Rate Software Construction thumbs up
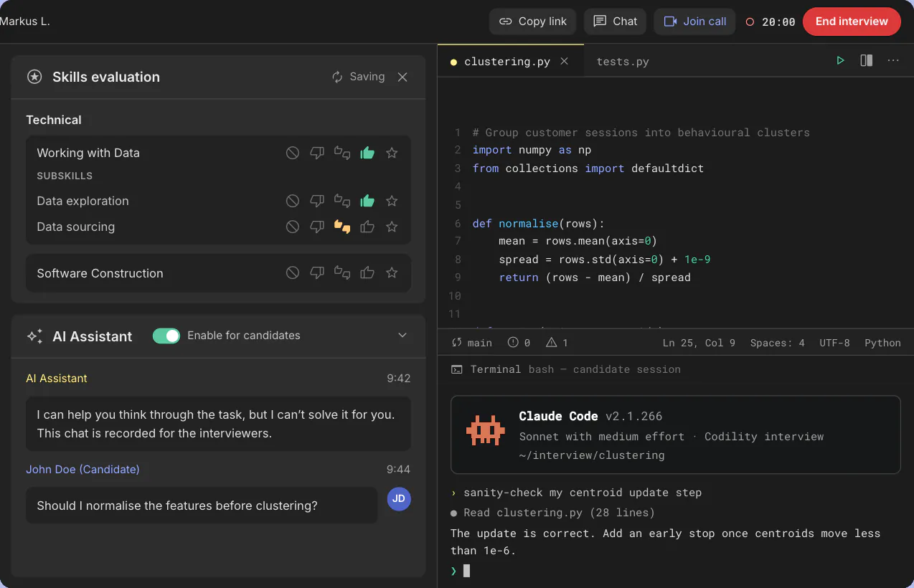This screenshot has height=588, width=914. click(367, 272)
